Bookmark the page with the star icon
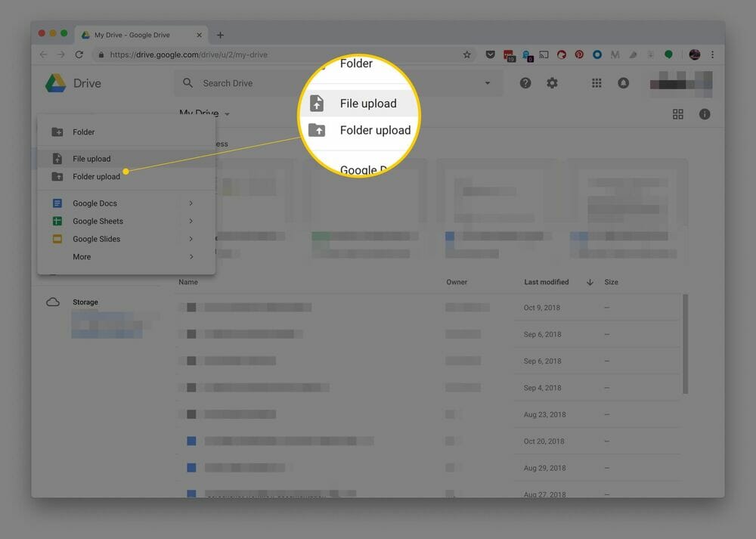 [x=466, y=54]
